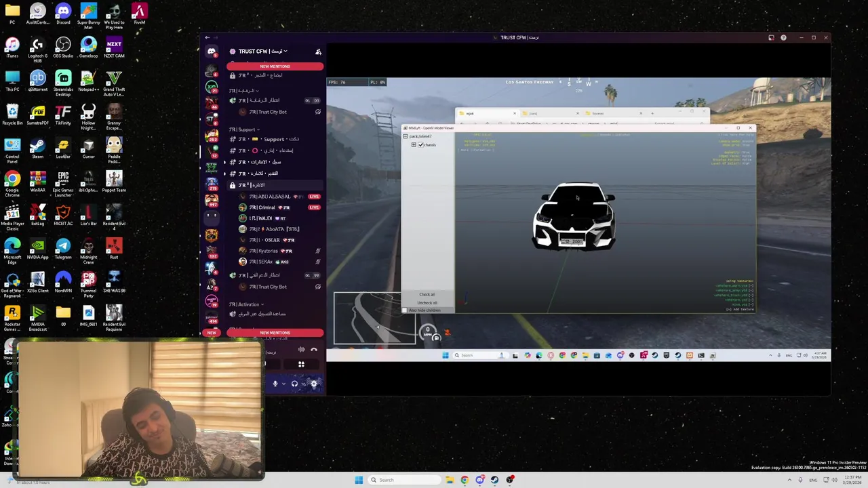Image resolution: width=868 pixels, height=488 pixels.
Task: Open the iTunes shortcut
Action: (x=12, y=47)
